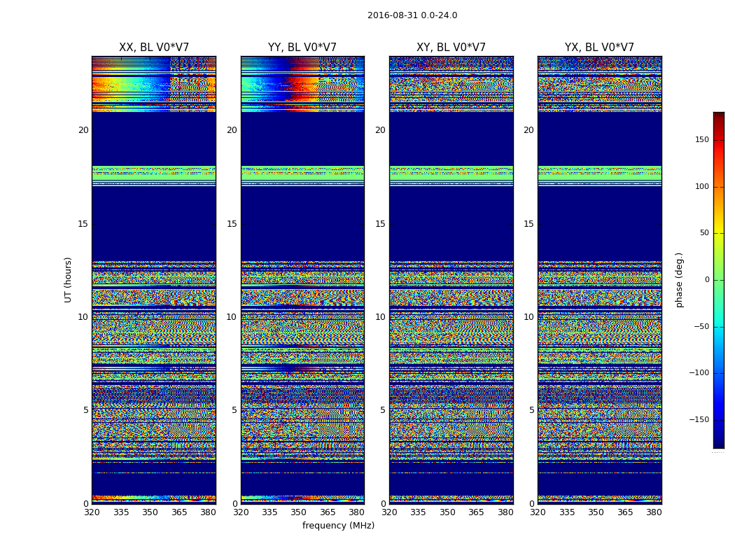Click the 350 MHz tick under XX panel
This screenshot has height=560, width=735.
click(150, 512)
